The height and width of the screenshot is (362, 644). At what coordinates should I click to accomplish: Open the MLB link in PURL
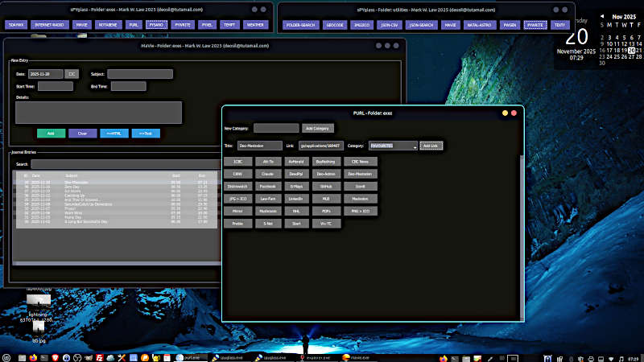click(326, 199)
